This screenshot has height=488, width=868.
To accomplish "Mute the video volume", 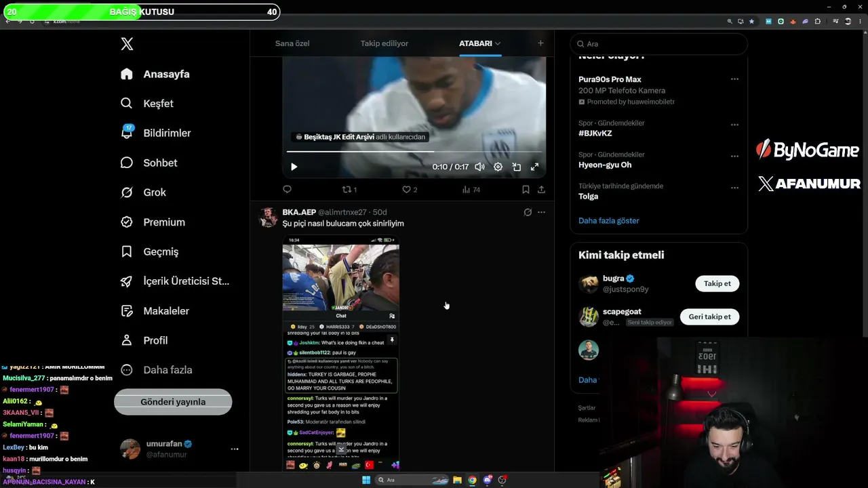I will click(479, 167).
